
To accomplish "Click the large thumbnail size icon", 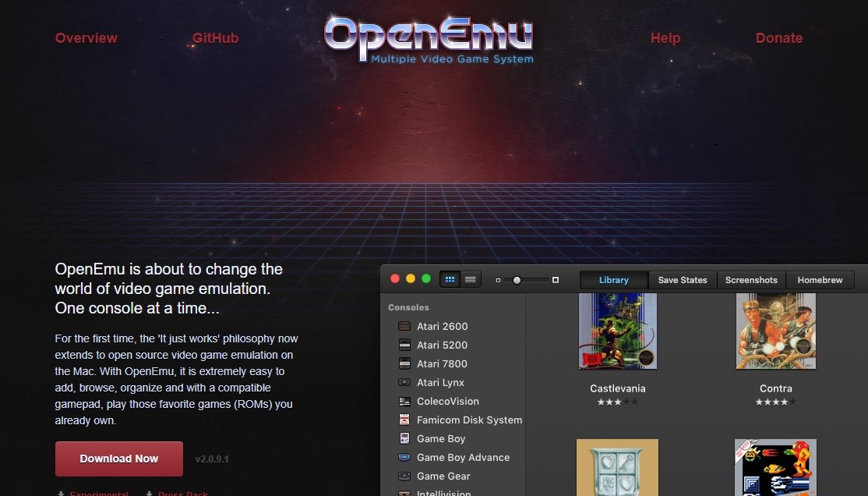I will click(x=556, y=280).
